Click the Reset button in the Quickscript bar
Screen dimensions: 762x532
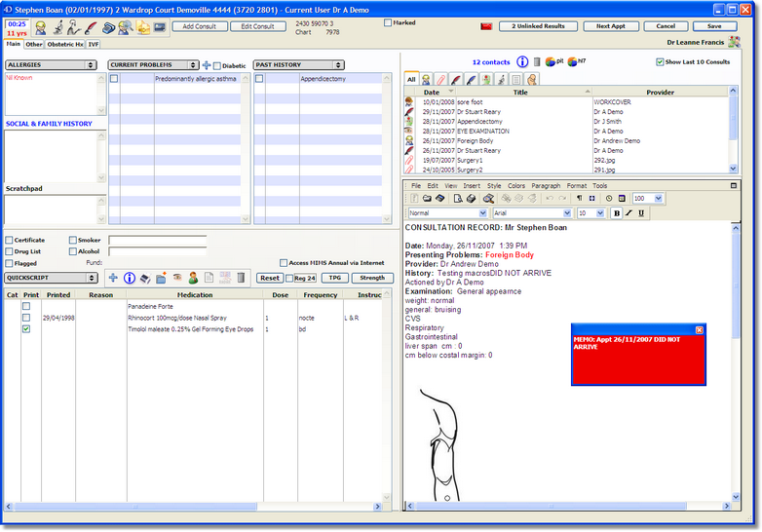tap(270, 278)
